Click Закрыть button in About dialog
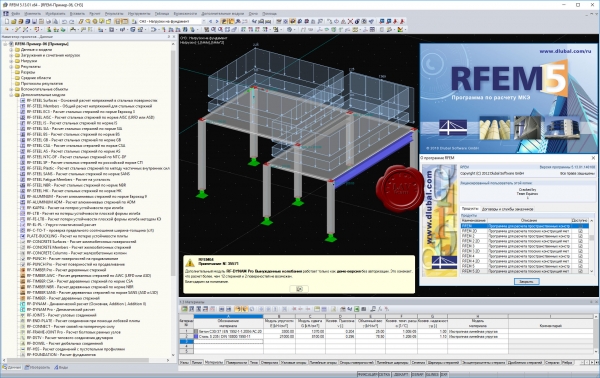The image size is (600, 378). click(x=527, y=282)
